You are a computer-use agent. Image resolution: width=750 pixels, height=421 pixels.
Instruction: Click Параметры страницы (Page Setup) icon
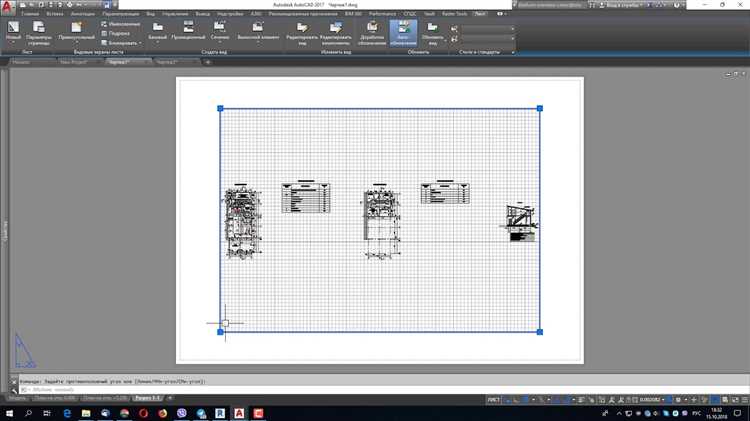pos(39,33)
